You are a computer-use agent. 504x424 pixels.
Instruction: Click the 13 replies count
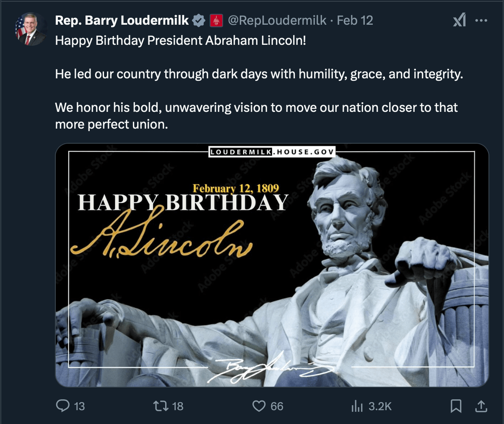79,406
